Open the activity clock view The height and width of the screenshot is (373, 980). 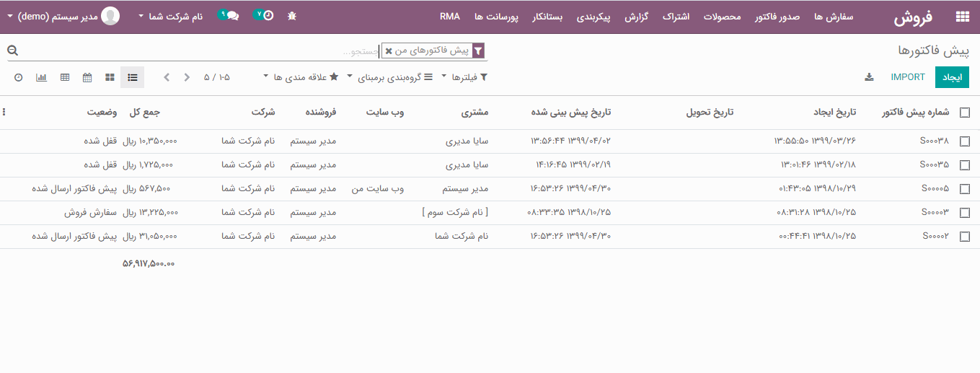19,77
